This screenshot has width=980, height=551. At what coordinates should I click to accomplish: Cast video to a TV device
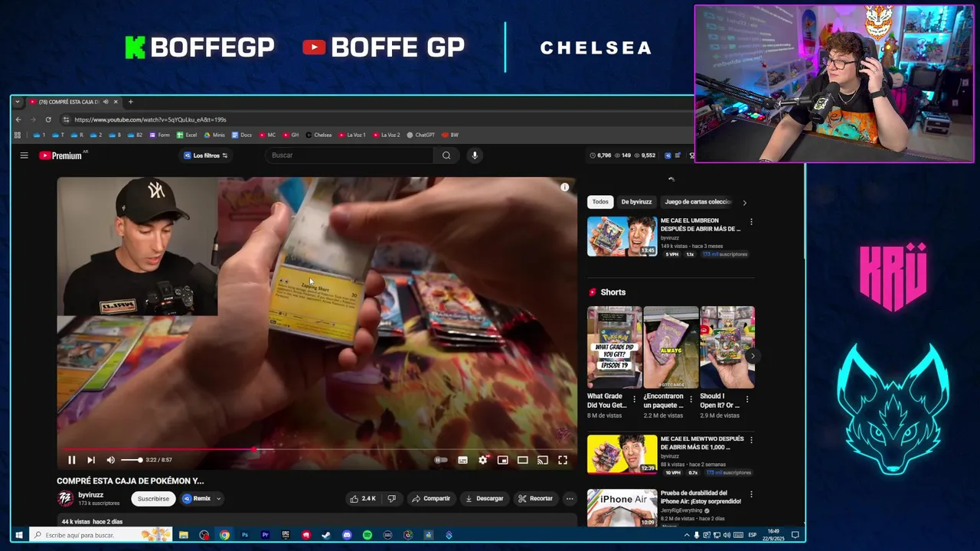542,460
